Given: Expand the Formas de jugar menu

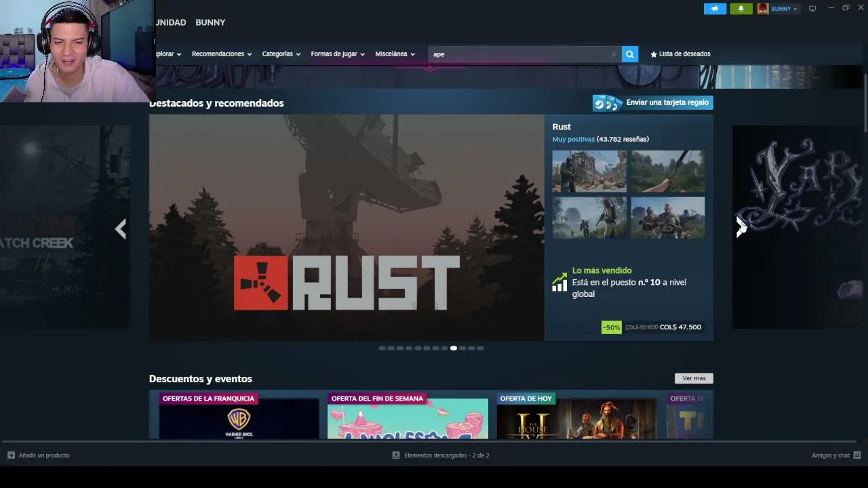Looking at the screenshot, I should tap(338, 54).
